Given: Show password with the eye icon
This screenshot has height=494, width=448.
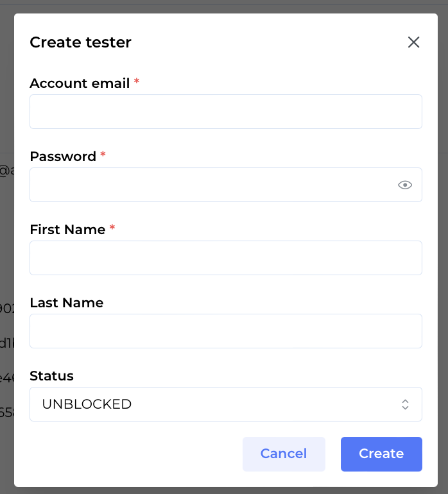Looking at the screenshot, I should pyautogui.click(x=404, y=185).
